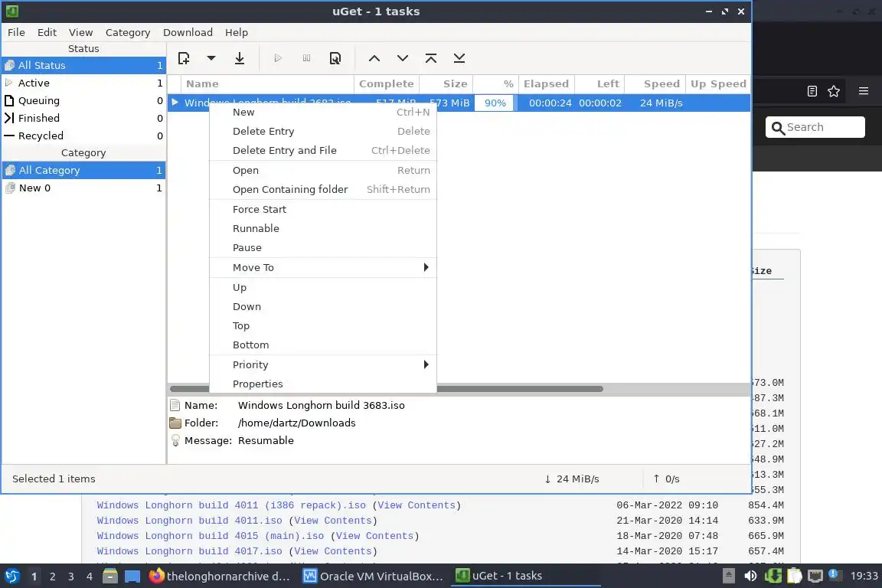This screenshot has width=882, height=588.
Task: Click the download Properties toolbar icon
Action: (x=335, y=58)
